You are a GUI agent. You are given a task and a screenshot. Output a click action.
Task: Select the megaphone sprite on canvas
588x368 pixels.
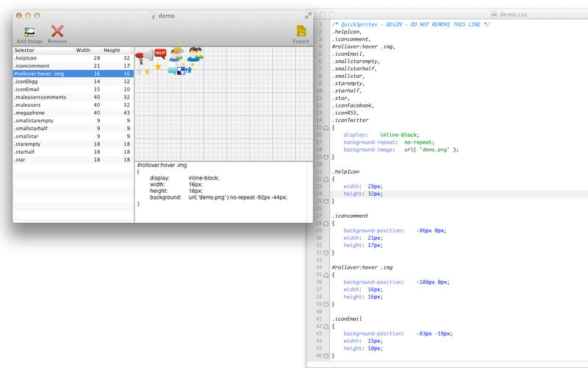[x=144, y=56]
